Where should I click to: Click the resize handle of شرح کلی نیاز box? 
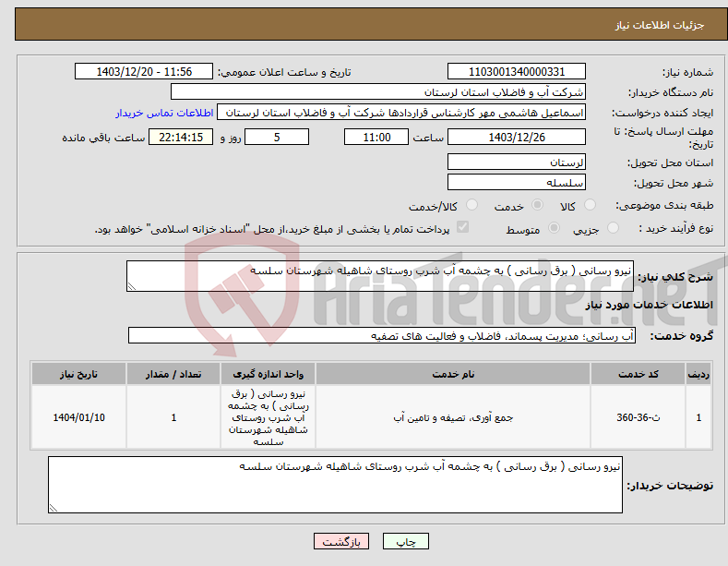pyautogui.click(x=132, y=287)
